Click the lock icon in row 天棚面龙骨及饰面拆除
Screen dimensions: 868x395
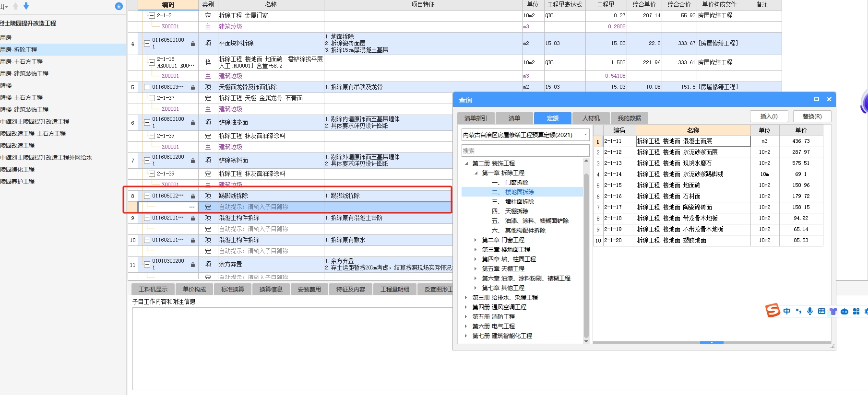pyautogui.click(x=193, y=87)
